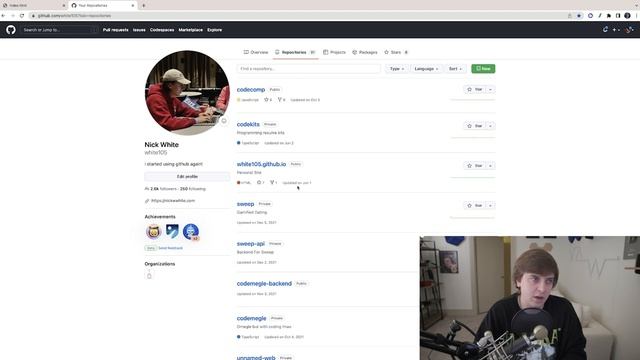The image size is (640, 360).
Task: Open Marketplace in the header
Action: pos(190,30)
